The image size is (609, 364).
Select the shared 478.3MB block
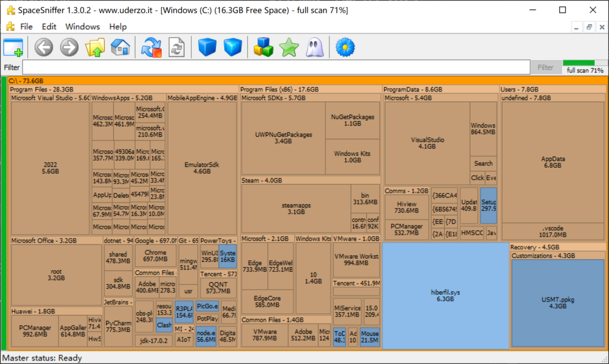pyautogui.click(x=118, y=258)
